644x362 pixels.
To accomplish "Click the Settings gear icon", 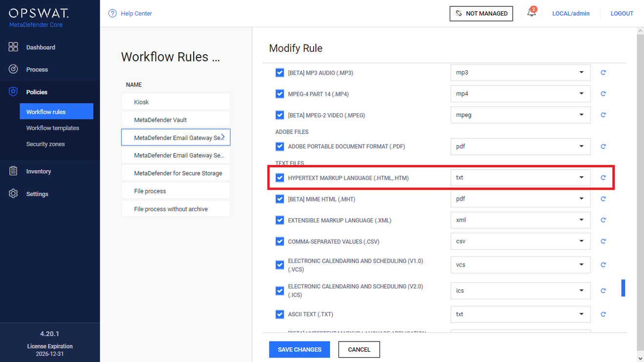I will (x=13, y=194).
